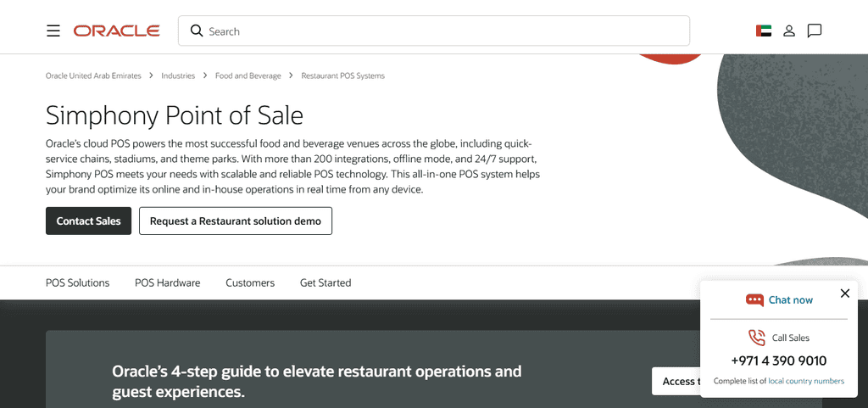Click the Contact Sales button
The width and height of the screenshot is (868, 408).
(x=88, y=221)
